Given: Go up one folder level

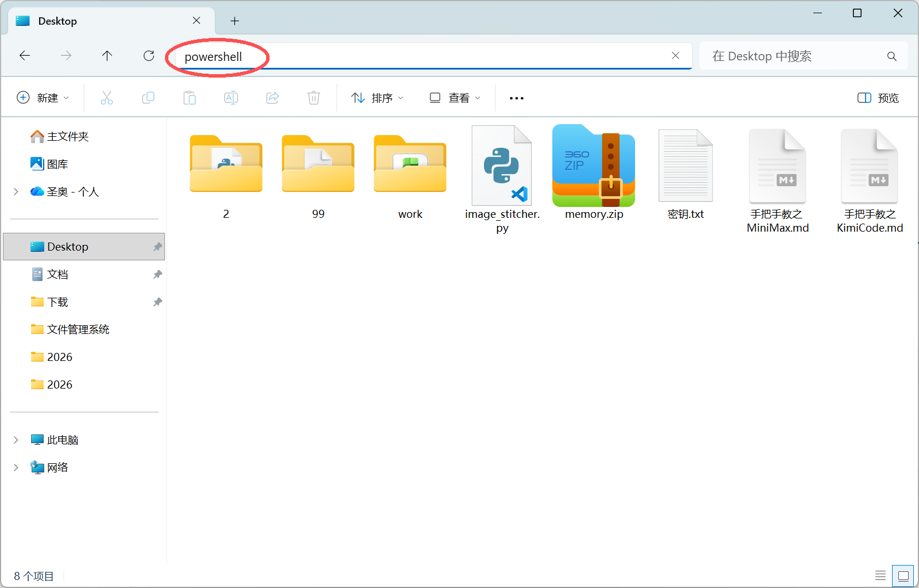Looking at the screenshot, I should (x=107, y=56).
